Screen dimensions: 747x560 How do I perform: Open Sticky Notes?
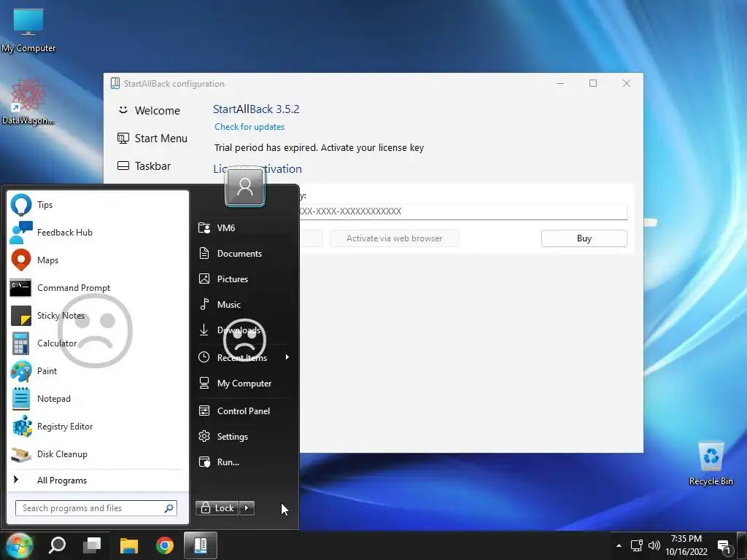[x=98, y=315]
